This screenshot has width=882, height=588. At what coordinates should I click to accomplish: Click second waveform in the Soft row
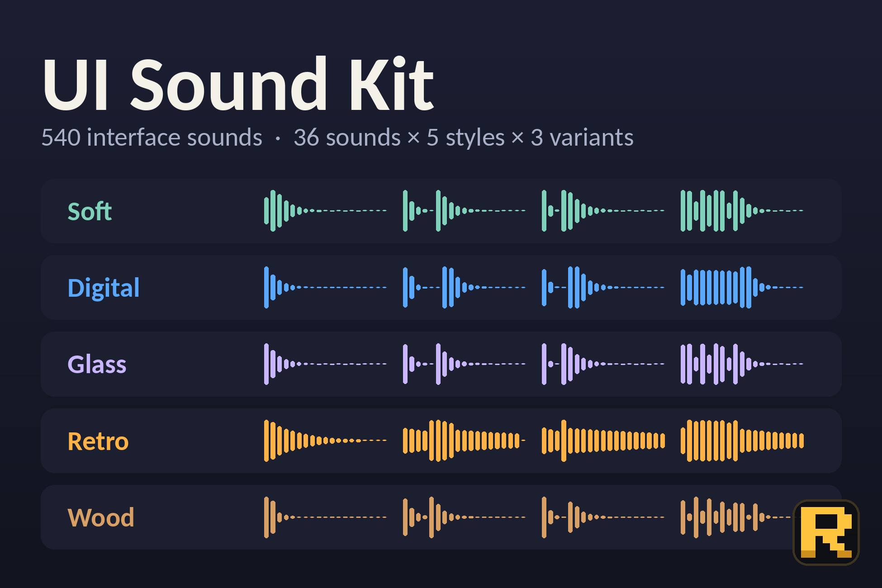tap(464, 211)
